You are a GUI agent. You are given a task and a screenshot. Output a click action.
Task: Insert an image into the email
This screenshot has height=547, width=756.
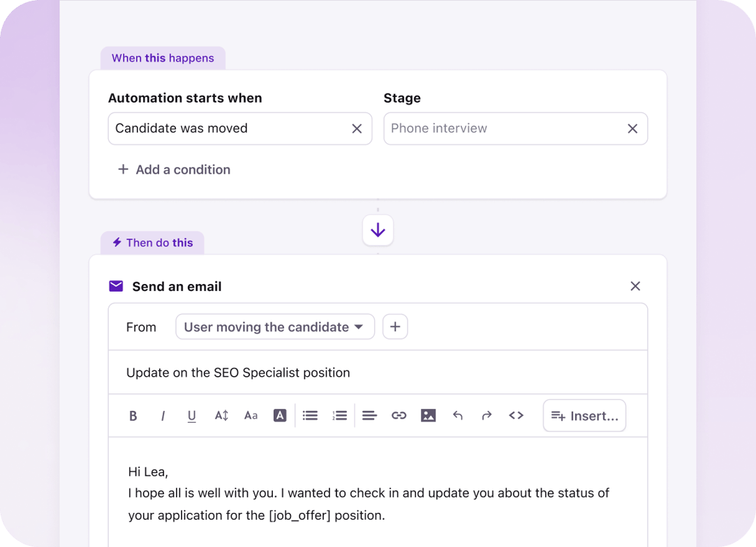tap(429, 415)
